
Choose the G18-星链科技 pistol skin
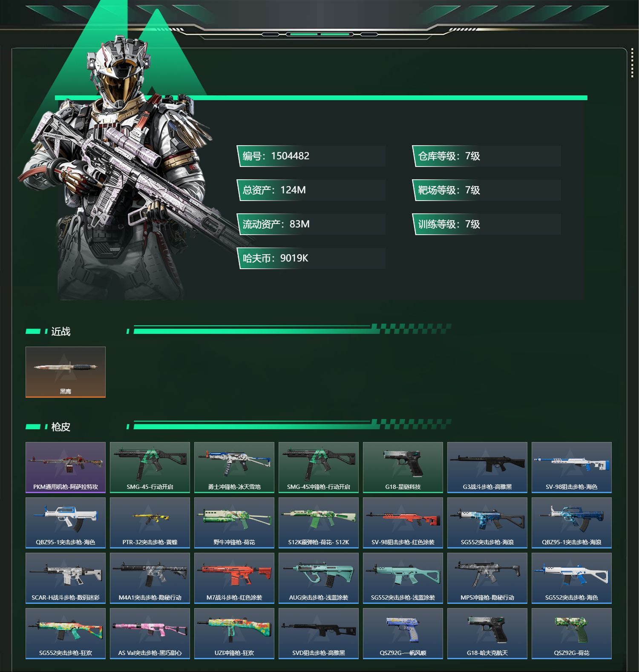pyautogui.click(x=403, y=468)
